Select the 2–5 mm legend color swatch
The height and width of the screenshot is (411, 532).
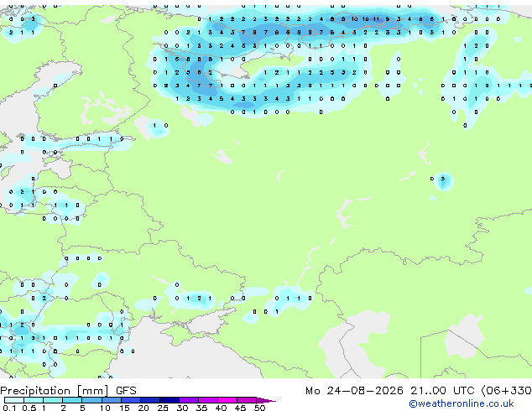click(72, 400)
